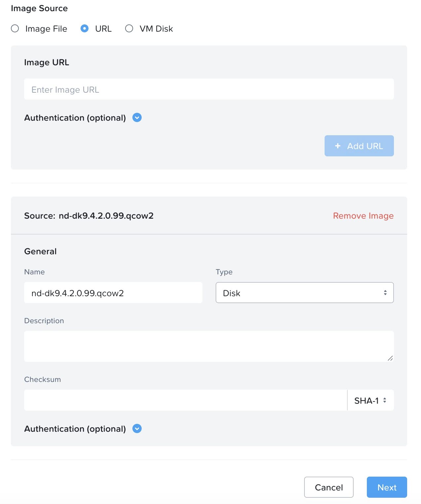421x504 pixels.
Task: Click the Remove Image link
Action: coord(363,216)
